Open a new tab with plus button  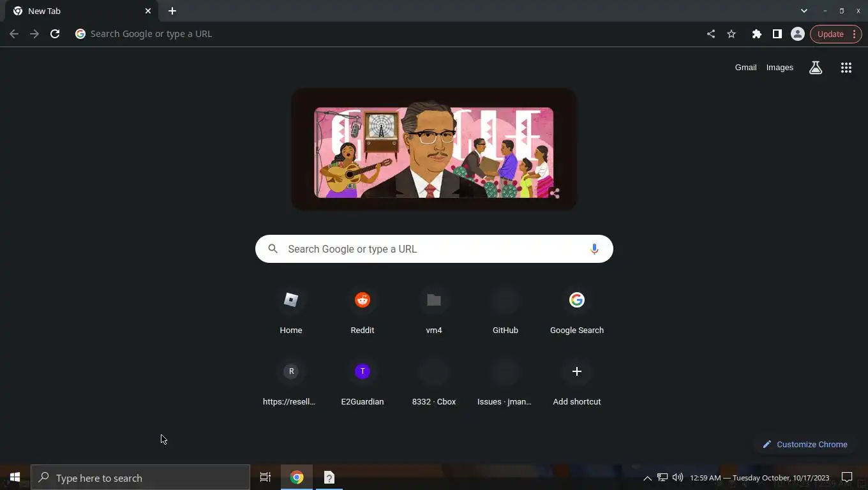pos(172,11)
